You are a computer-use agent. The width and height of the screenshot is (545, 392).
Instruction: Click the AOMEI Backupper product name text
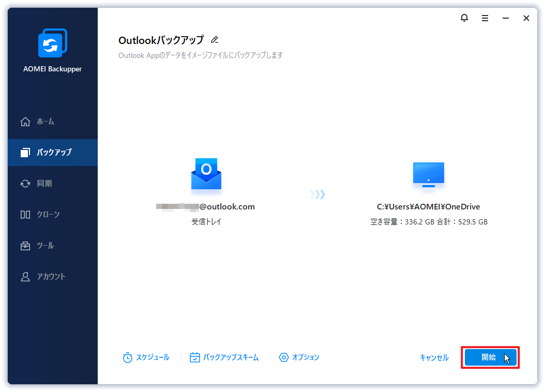click(53, 69)
